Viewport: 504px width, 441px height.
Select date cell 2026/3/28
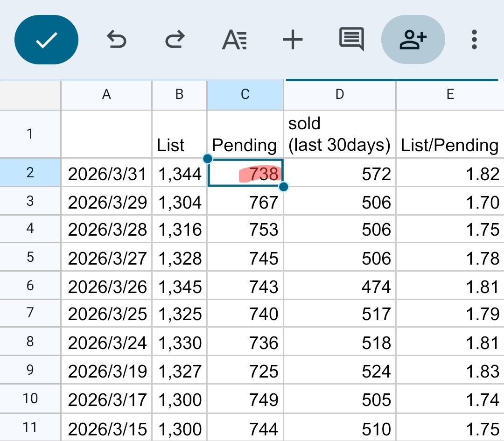(x=106, y=229)
